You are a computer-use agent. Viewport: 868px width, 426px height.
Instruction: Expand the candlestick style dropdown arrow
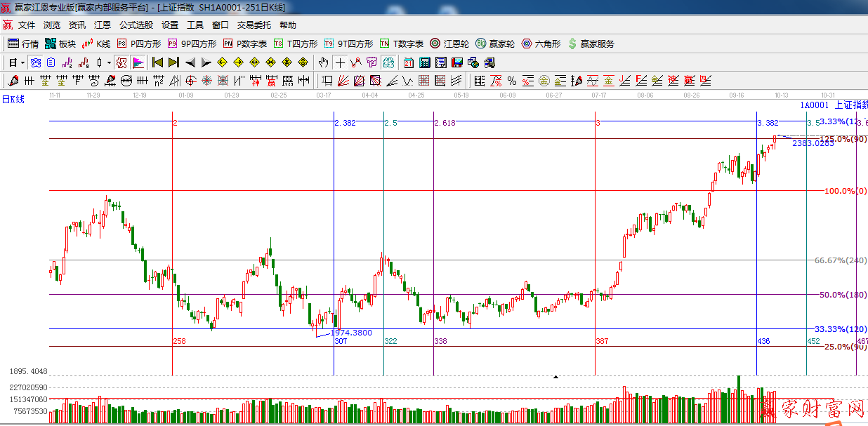109,62
